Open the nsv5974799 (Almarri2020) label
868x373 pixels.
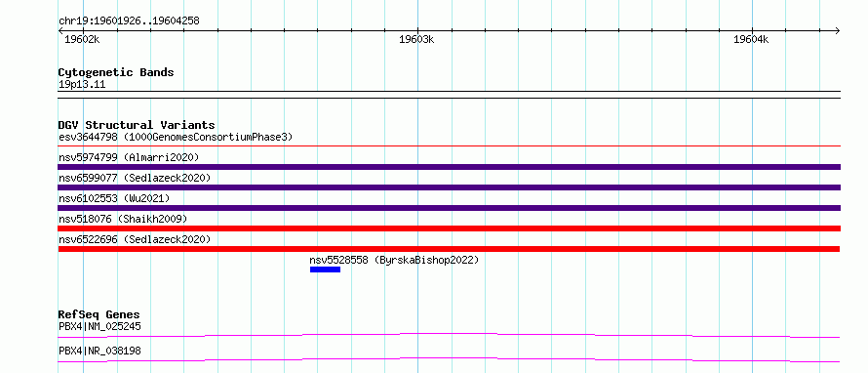[x=129, y=157]
